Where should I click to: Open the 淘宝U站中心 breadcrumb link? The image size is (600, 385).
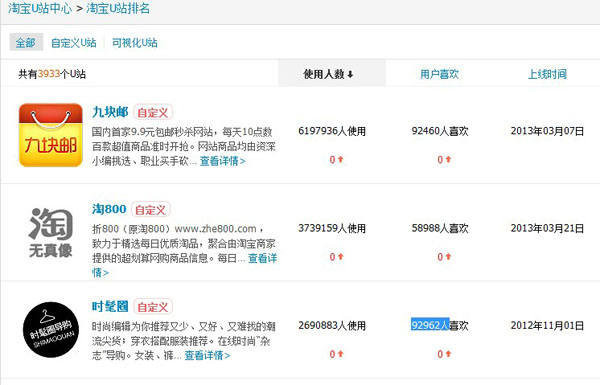pyautogui.click(x=40, y=8)
